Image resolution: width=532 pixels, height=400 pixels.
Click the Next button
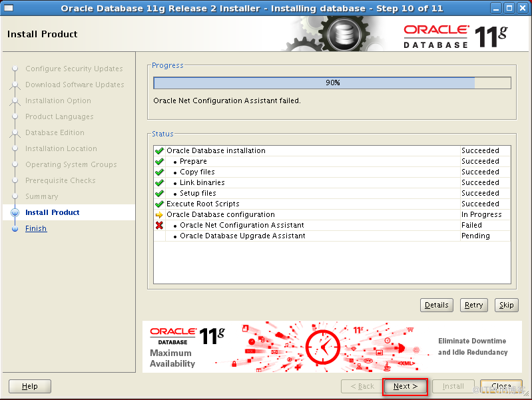(x=405, y=387)
